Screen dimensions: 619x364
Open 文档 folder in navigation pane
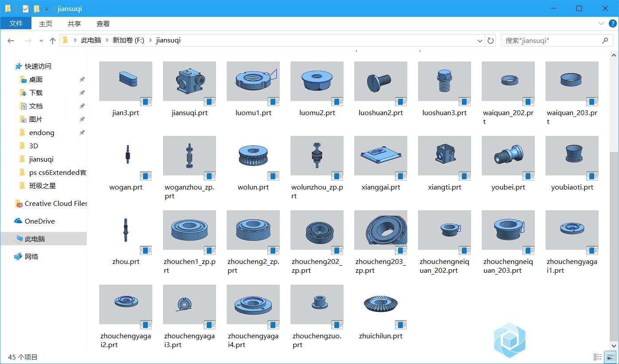coord(36,106)
